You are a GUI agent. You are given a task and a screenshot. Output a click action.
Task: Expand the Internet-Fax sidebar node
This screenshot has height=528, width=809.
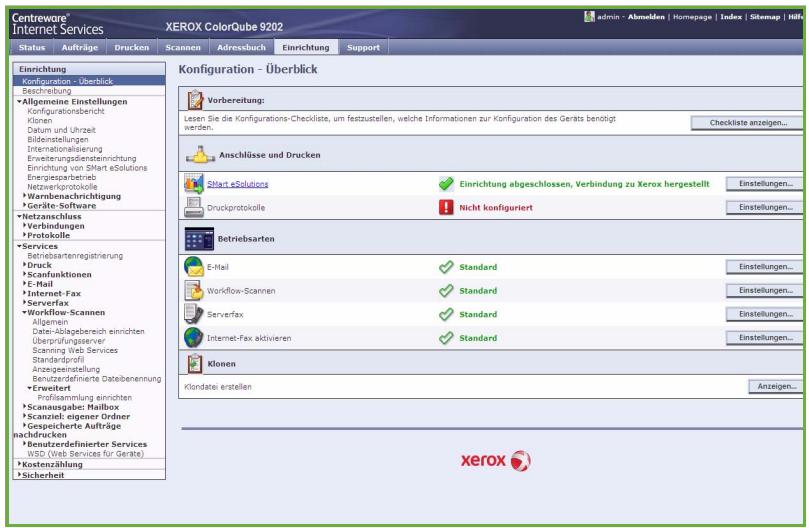coord(24,293)
